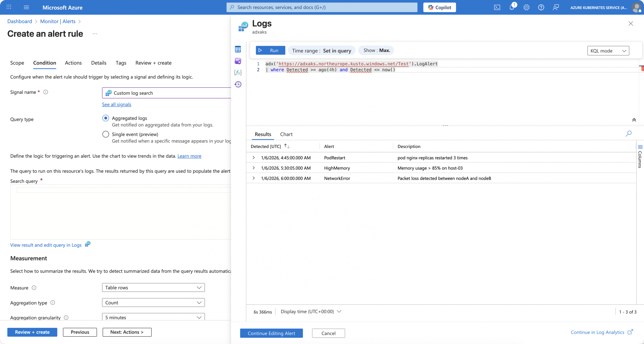The width and height of the screenshot is (644, 344).
Task: Open the Aggregation type Count dropdown
Action: 153,303
